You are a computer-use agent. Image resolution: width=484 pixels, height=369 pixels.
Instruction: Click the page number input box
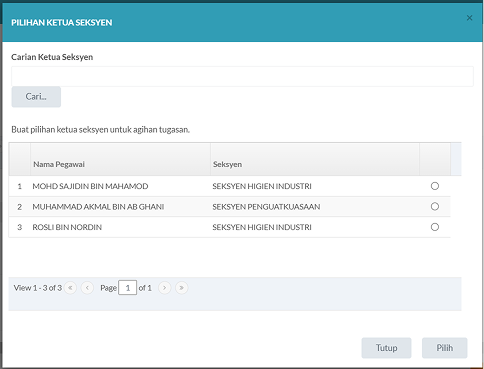pyautogui.click(x=128, y=288)
